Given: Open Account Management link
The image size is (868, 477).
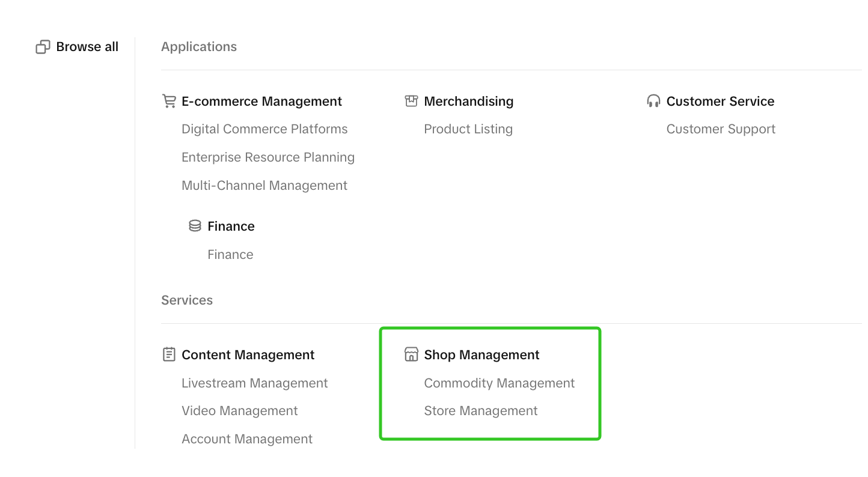Looking at the screenshot, I should coord(247,439).
